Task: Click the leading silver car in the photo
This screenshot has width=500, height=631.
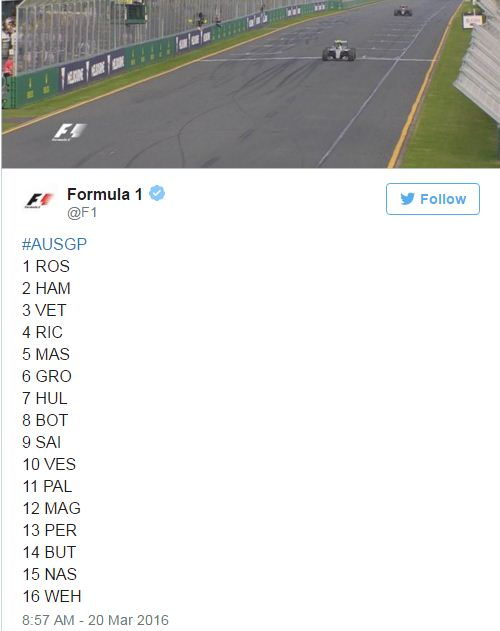Action: pos(339,51)
